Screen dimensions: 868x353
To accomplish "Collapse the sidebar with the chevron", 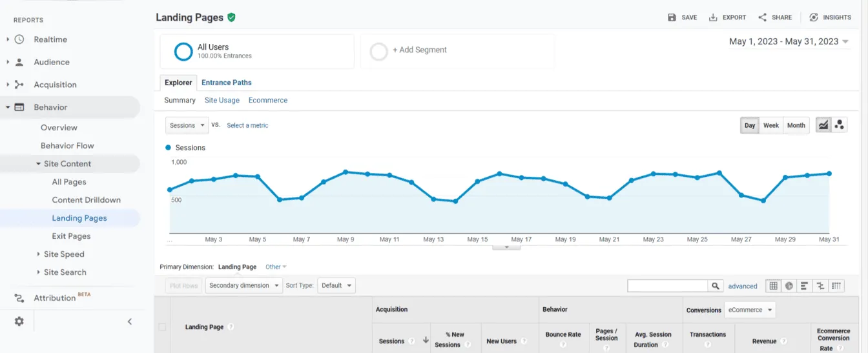I will (130, 321).
